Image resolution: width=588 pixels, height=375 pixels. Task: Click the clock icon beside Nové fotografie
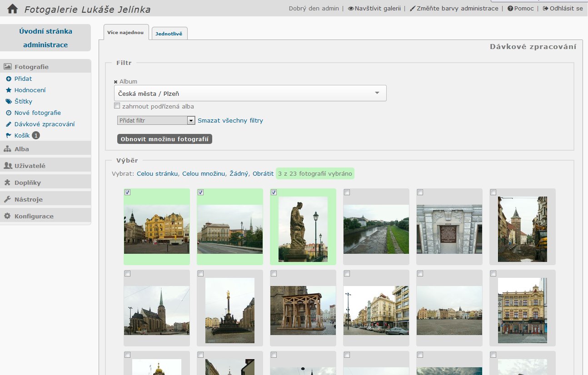[x=8, y=113]
